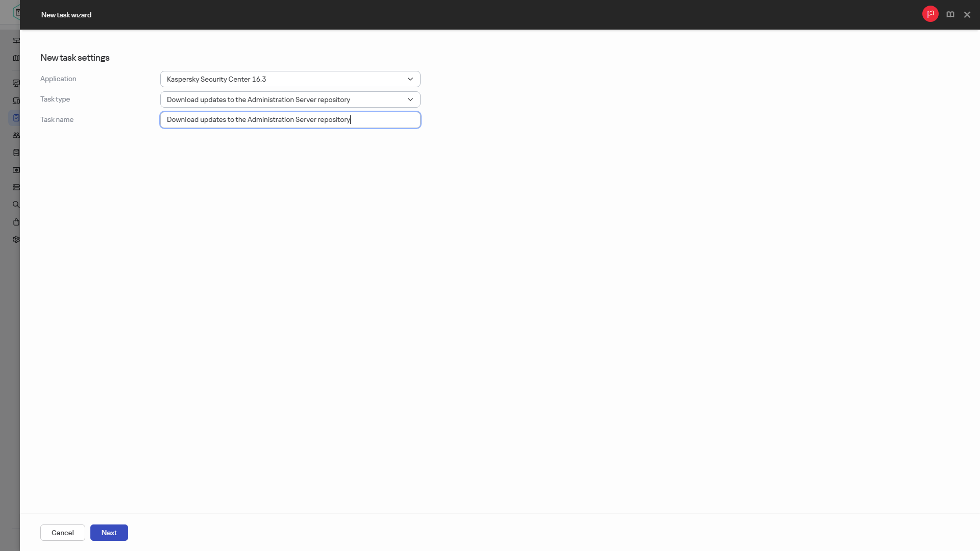Open the help book icon
The width and height of the screenshot is (980, 551).
coord(950,15)
